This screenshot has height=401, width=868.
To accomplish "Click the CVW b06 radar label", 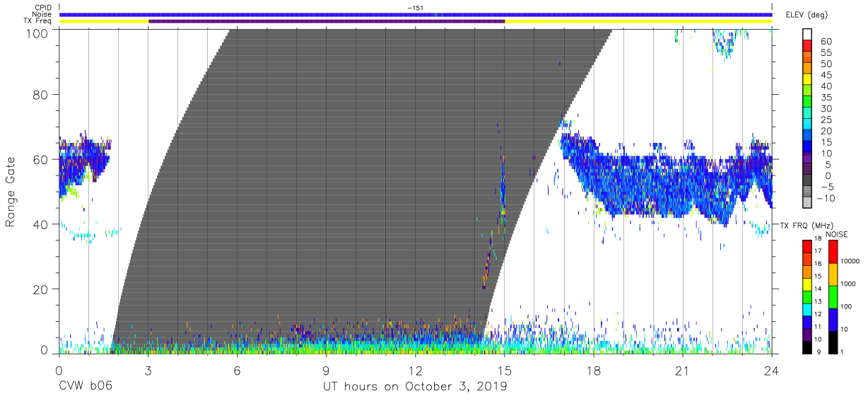I will pyautogui.click(x=86, y=387).
